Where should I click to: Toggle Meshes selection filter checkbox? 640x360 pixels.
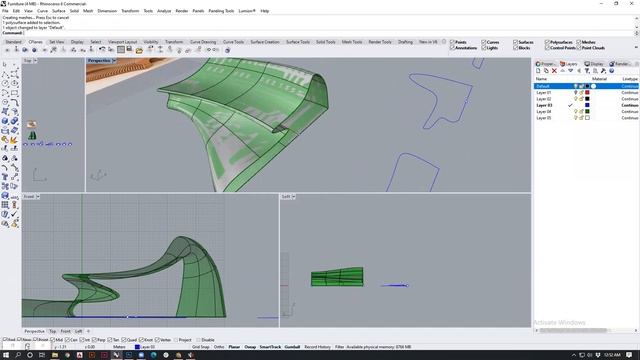579,42
